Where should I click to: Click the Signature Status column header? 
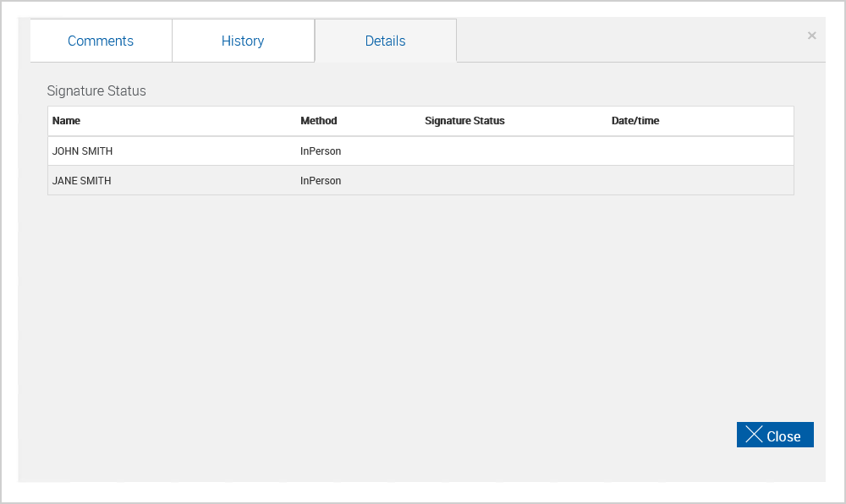coord(464,121)
